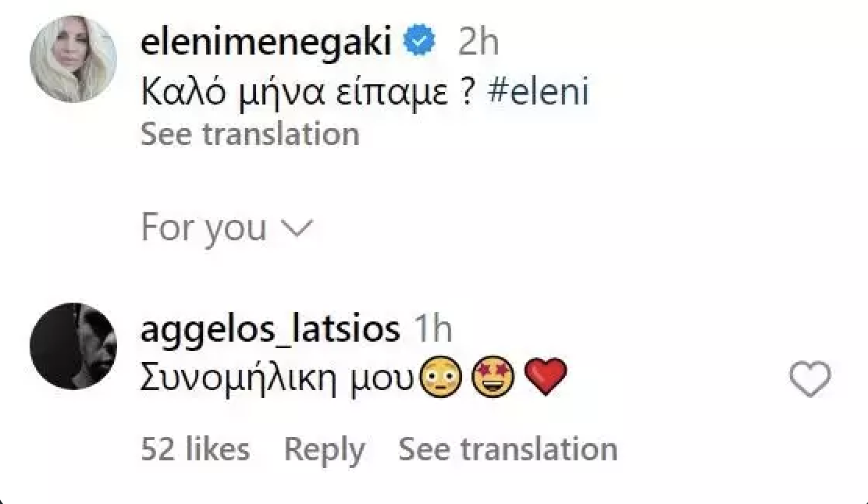868x504 pixels.
Task: Reply to the aggelos_latsios comment
Action: 324,449
